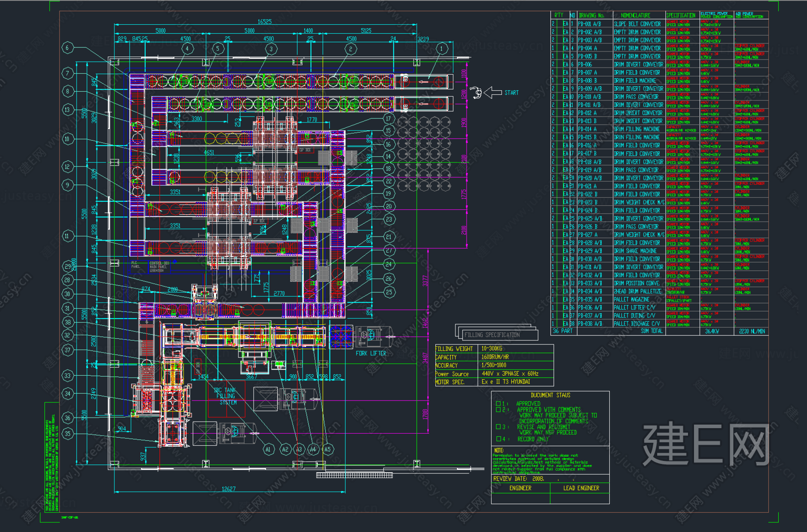Check the REVISE AND RESUBMIT box
Screen dimensions: 807x532
498,427
